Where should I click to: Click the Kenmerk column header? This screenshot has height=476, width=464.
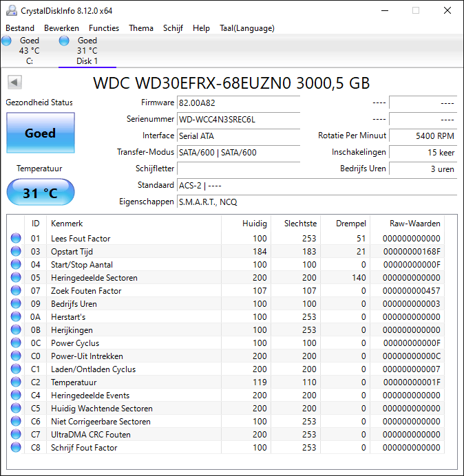[134, 224]
